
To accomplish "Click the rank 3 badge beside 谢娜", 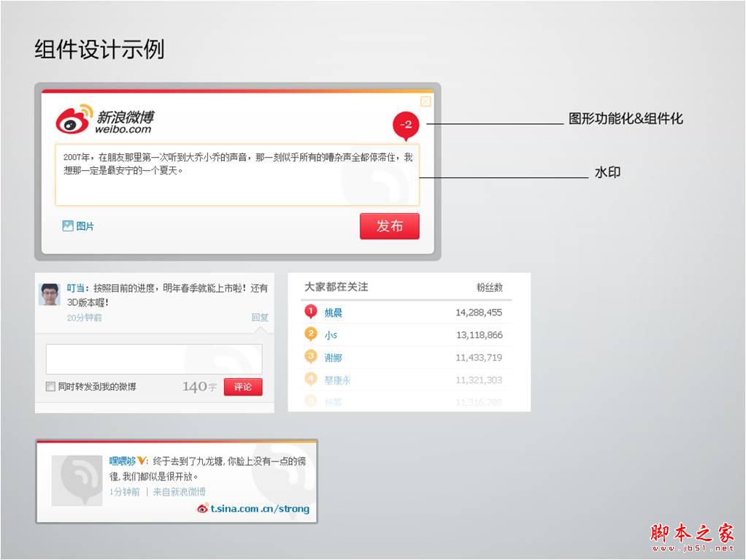I will point(310,357).
